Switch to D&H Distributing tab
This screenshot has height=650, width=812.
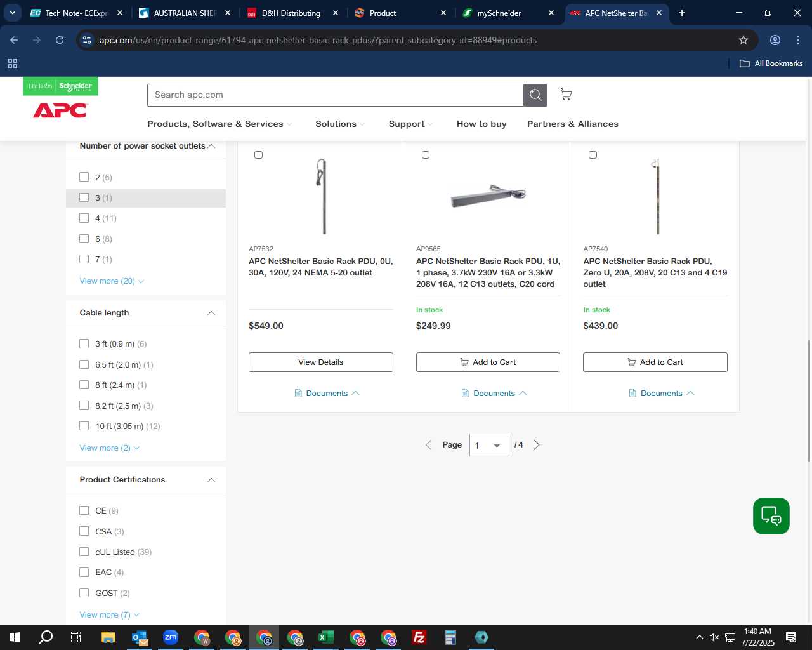point(292,13)
